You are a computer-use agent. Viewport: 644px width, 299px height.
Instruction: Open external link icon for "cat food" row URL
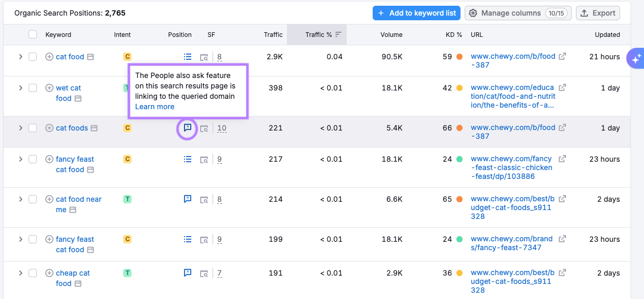click(x=562, y=56)
